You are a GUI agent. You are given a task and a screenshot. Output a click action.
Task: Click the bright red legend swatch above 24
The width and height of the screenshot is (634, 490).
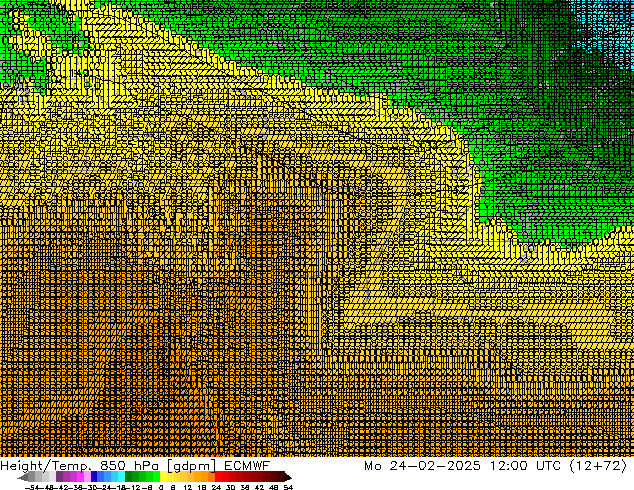(218, 476)
